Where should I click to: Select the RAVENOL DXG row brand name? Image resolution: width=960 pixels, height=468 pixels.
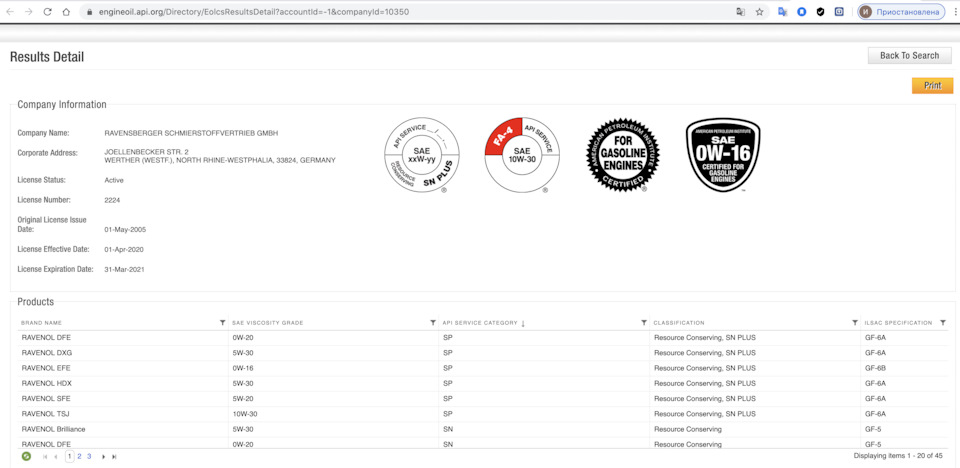coord(47,353)
